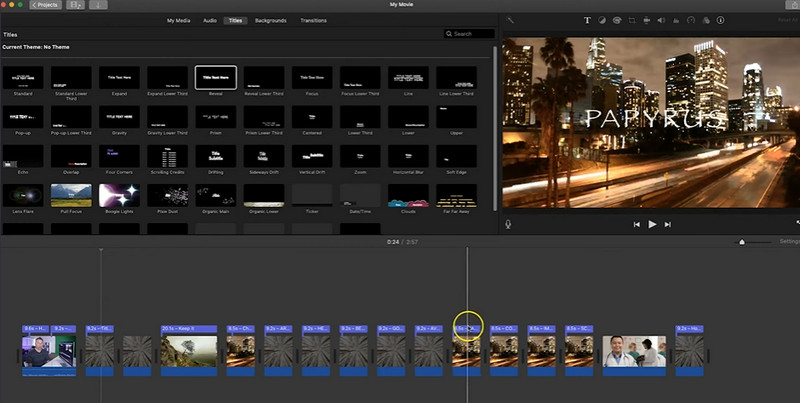The image size is (800, 403).
Task: Select the Far Far Away title
Action: (457, 195)
